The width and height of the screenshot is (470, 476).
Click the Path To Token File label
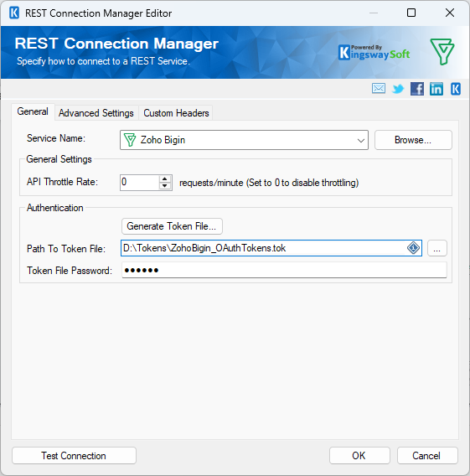(x=66, y=249)
